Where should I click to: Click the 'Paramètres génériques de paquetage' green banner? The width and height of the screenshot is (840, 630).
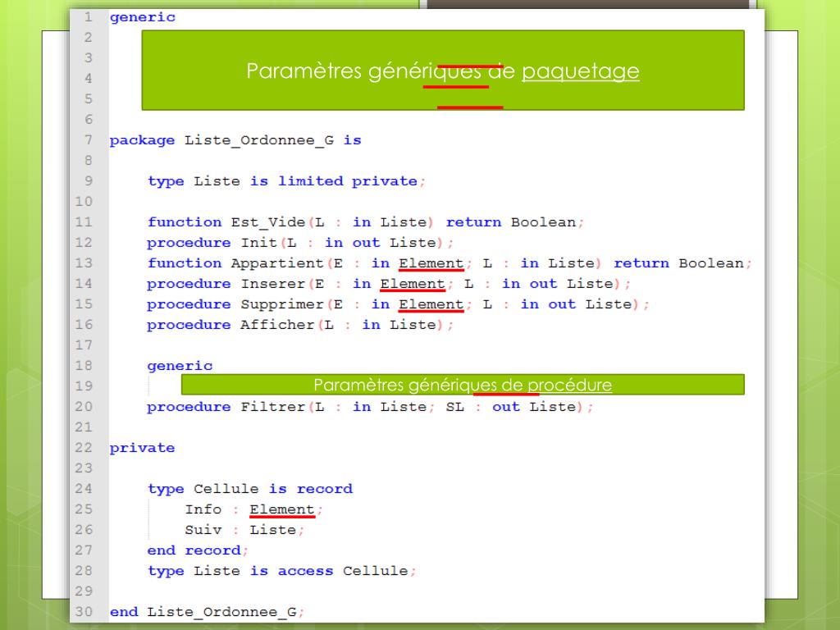[x=443, y=71]
